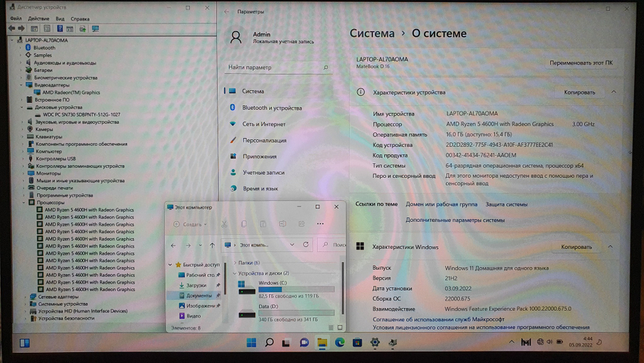Open the Widgets icon on the taskbar
Image resolution: width=644 pixels, height=363 pixels.
pos(24,343)
